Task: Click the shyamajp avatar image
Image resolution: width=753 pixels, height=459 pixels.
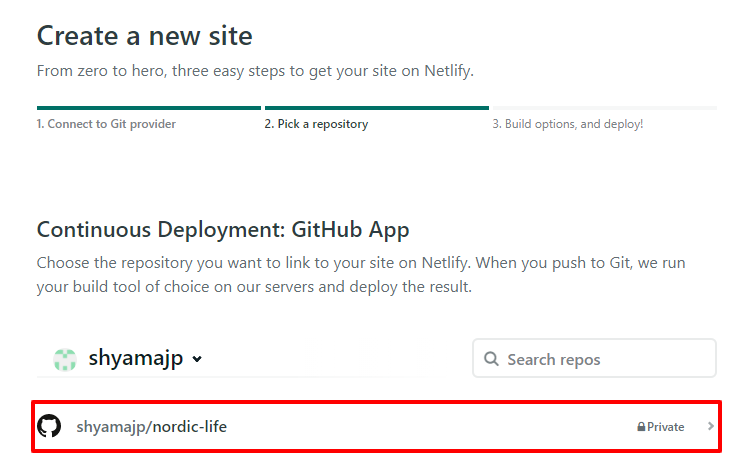Action: click(x=65, y=359)
